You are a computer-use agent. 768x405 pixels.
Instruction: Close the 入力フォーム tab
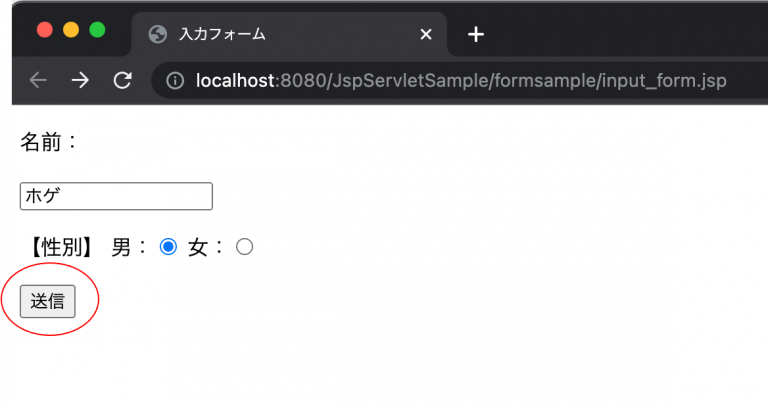pyautogui.click(x=426, y=35)
